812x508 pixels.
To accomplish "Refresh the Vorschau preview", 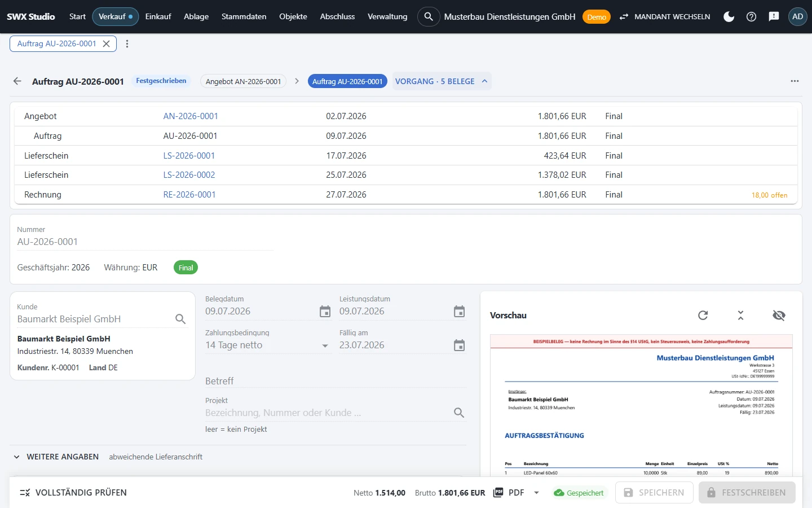I will (703, 316).
